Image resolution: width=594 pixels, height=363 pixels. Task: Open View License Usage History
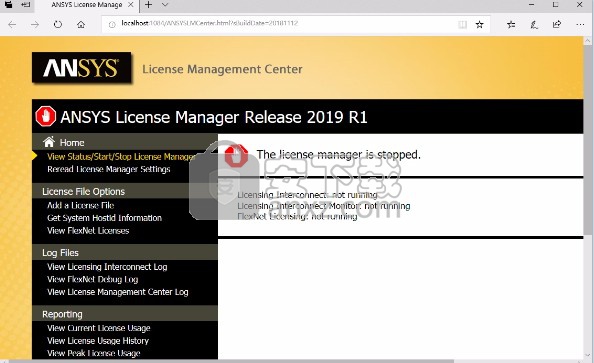[98, 341]
